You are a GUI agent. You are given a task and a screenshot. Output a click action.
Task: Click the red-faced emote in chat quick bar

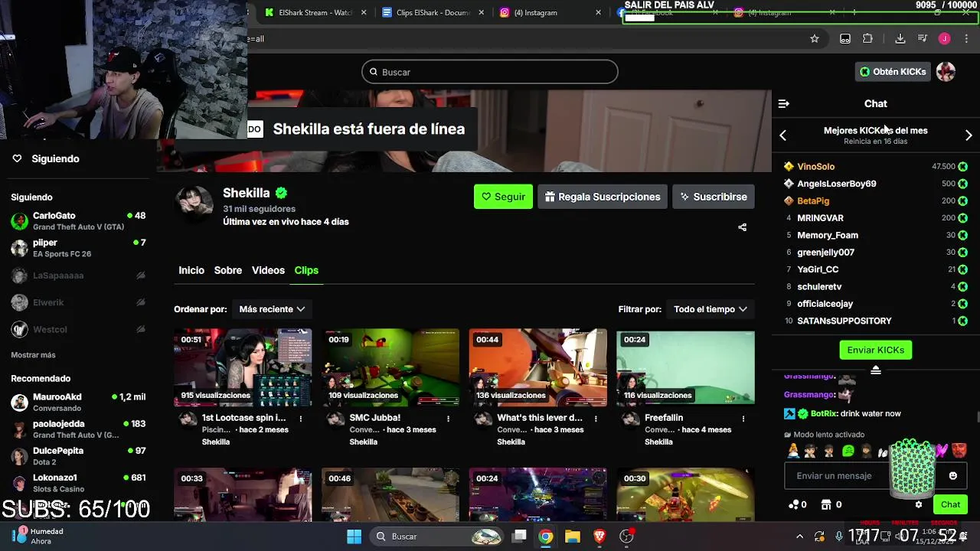click(x=959, y=451)
